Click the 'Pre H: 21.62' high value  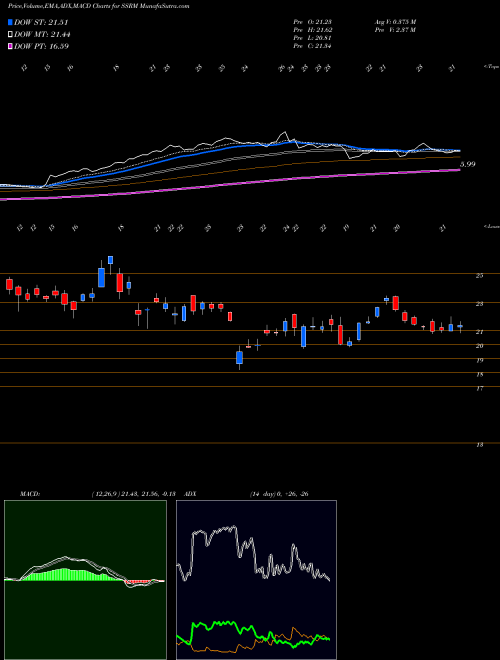coord(312,30)
